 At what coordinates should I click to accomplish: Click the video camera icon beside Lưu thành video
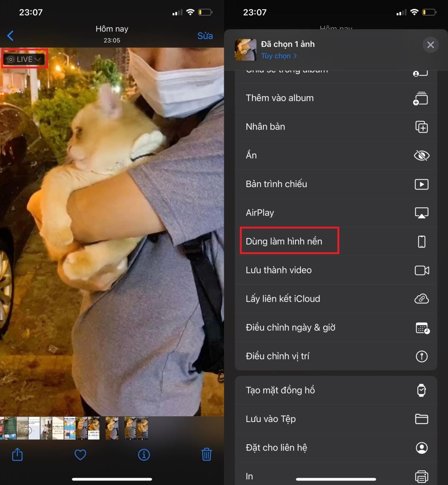421,270
